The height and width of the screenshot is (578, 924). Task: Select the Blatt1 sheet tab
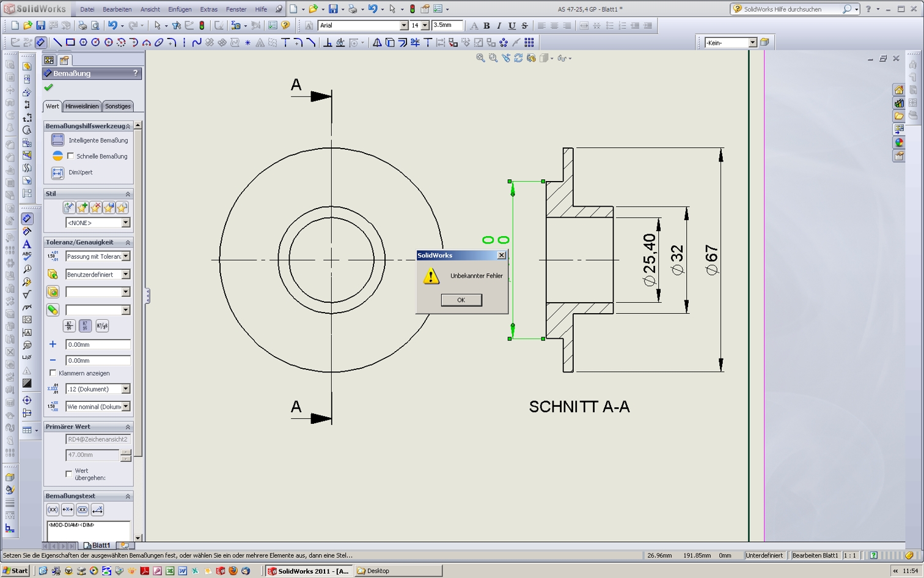click(98, 545)
